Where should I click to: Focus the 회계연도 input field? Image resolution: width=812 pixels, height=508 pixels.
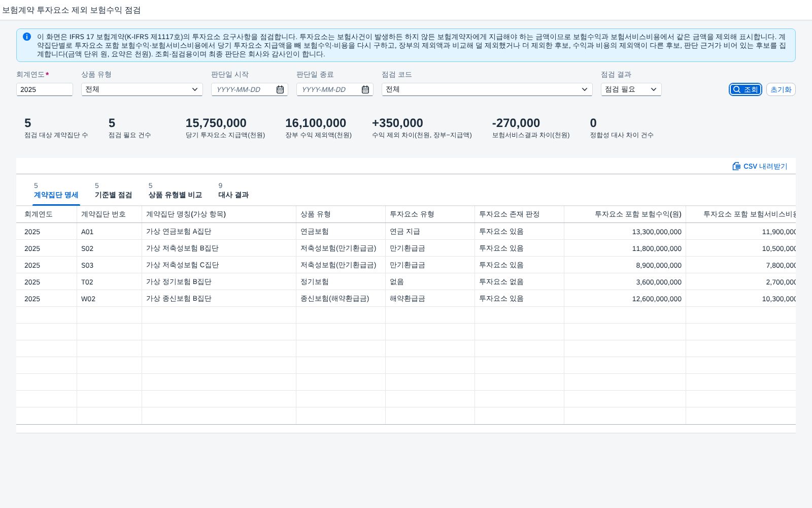pos(45,89)
